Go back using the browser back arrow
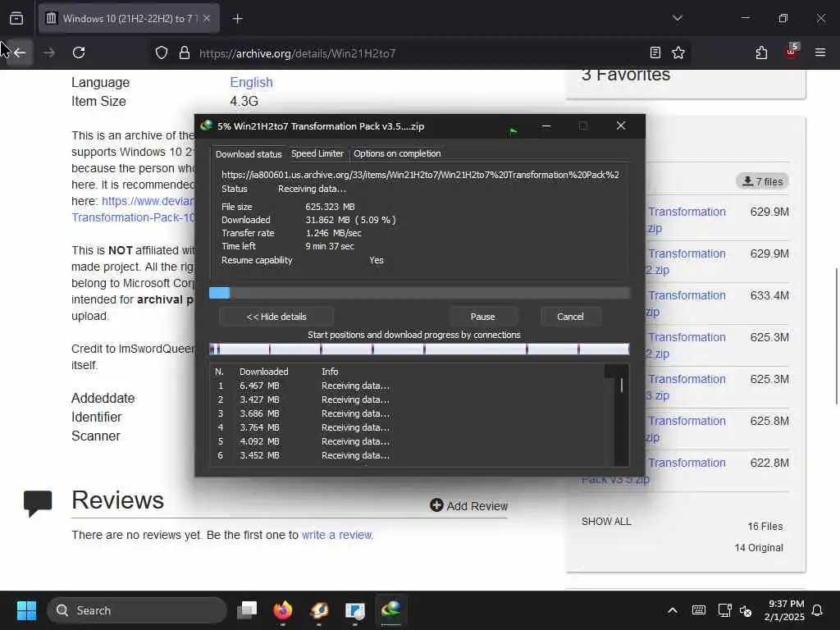 (x=20, y=52)
